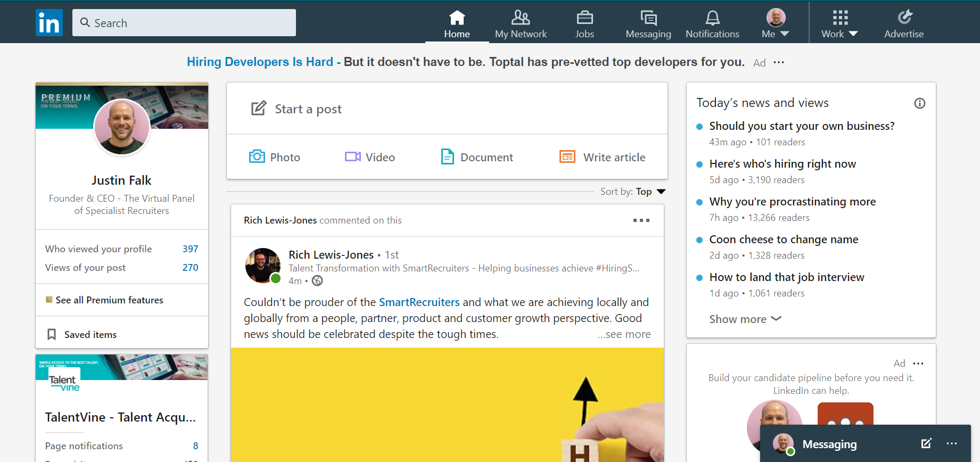Click See all Premium features
Screen dimensions: 980x462
pos(109,300)
